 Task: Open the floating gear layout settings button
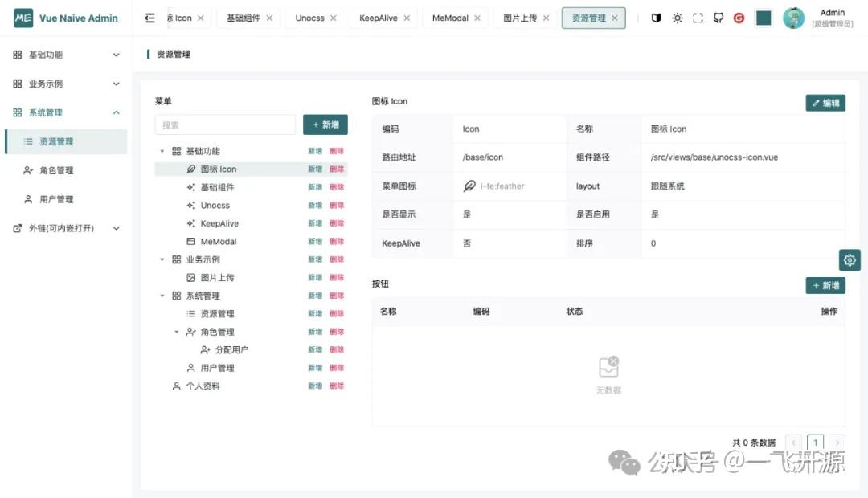pyautogui.click(x=850, y=260)
